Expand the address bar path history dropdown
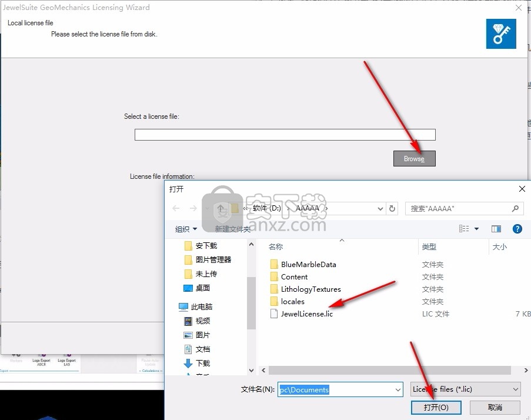This screenshot has height=420, width=531. click(380, 209)
